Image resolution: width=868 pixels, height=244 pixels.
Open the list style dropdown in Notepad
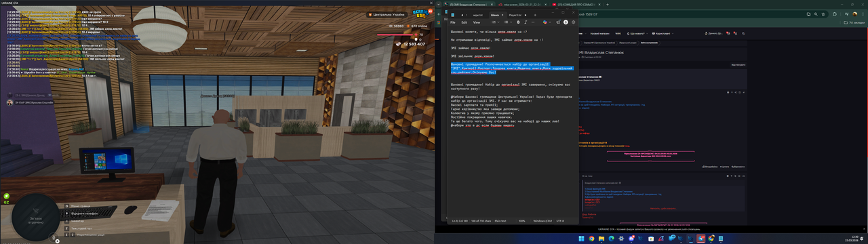coord(508,22)
